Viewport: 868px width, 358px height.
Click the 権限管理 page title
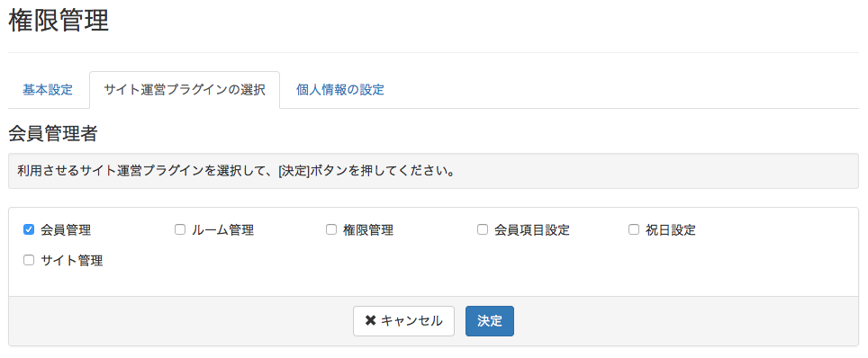point(59,21)
